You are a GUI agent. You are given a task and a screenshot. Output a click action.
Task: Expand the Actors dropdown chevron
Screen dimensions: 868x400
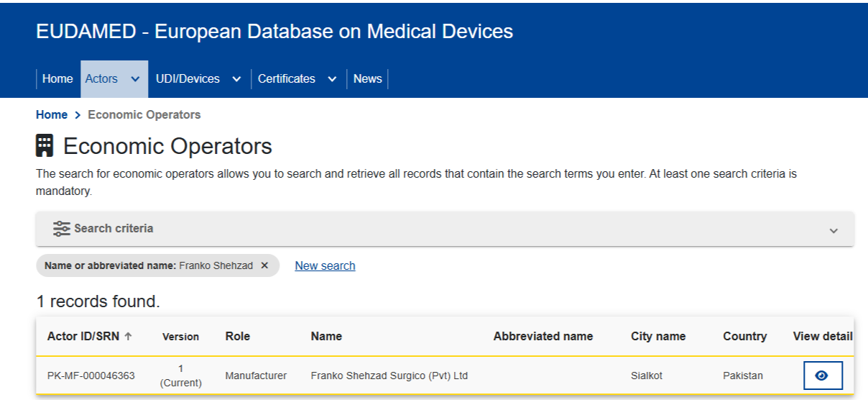pyautogui.click(x=135, y=80)
